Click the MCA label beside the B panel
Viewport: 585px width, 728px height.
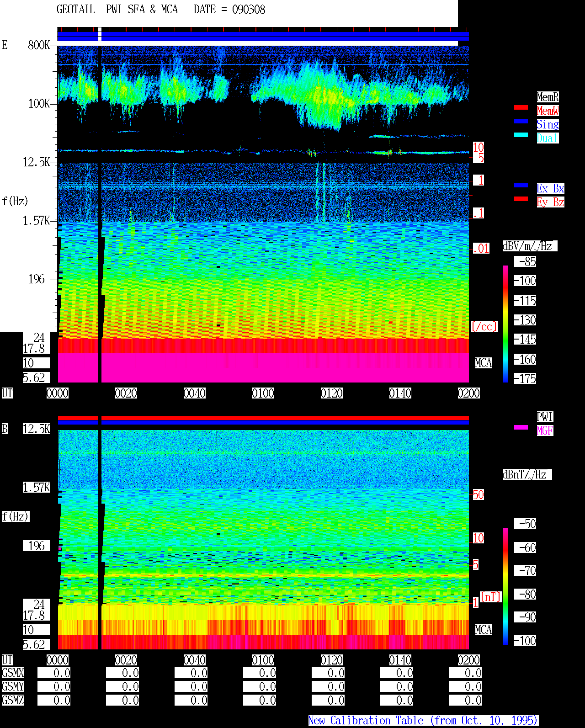tap(484, 630)
